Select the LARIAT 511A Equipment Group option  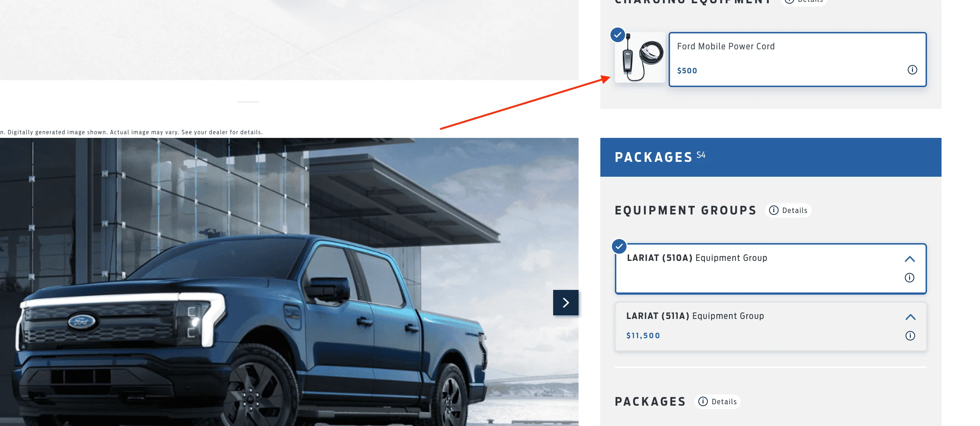[771, 327]
